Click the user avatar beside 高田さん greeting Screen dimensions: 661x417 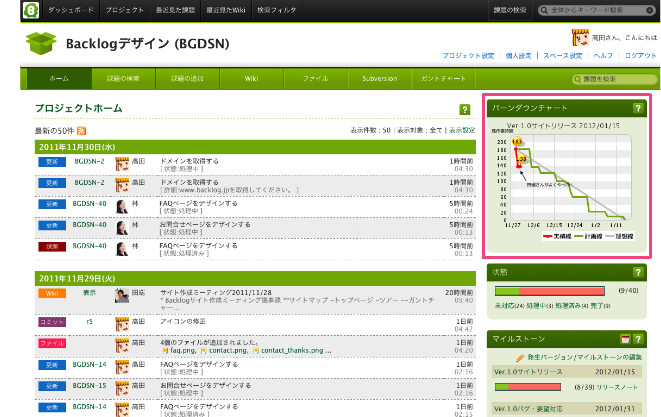click(x=580, y=38)
